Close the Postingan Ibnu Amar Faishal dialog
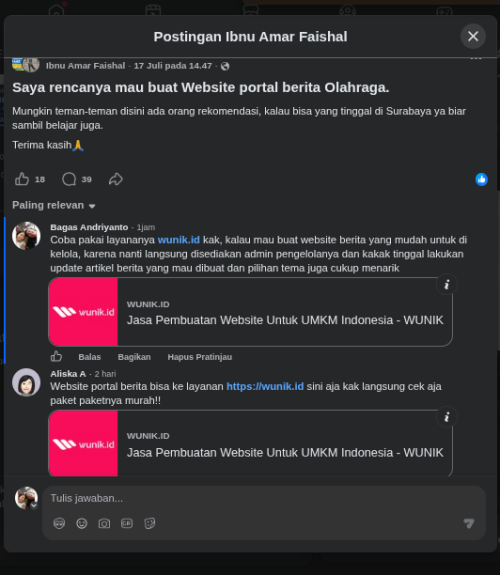The image size is (500, 575). [x=473, y=36]
